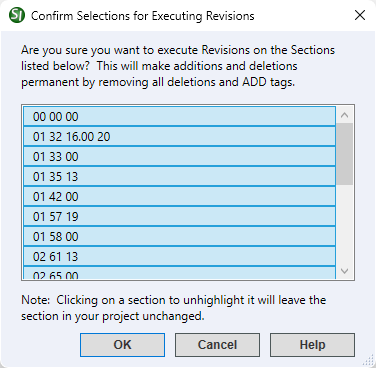Unhighlight section 00 00 00
This screenshot has height=368, width=376.
pos(179,116)
